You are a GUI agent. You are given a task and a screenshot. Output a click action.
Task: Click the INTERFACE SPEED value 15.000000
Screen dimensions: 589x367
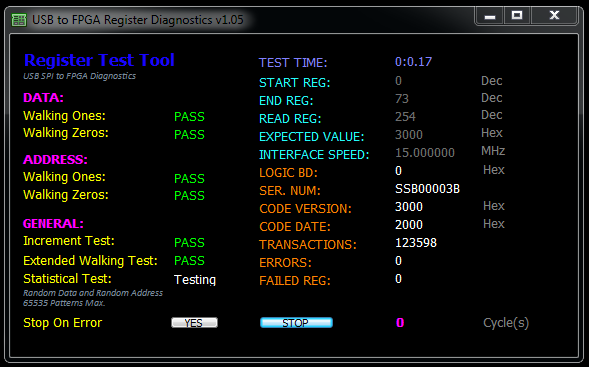point(425,153)
